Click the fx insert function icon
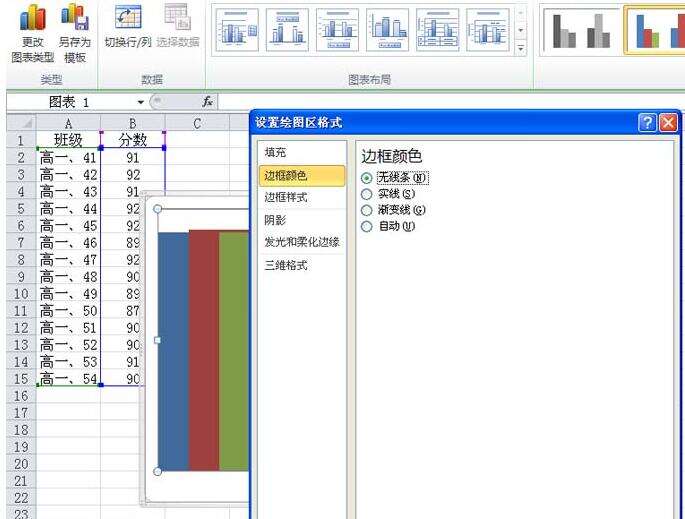The height and width of the screenshot is (519, 685). pyautogui.click(x=207, y=102)
